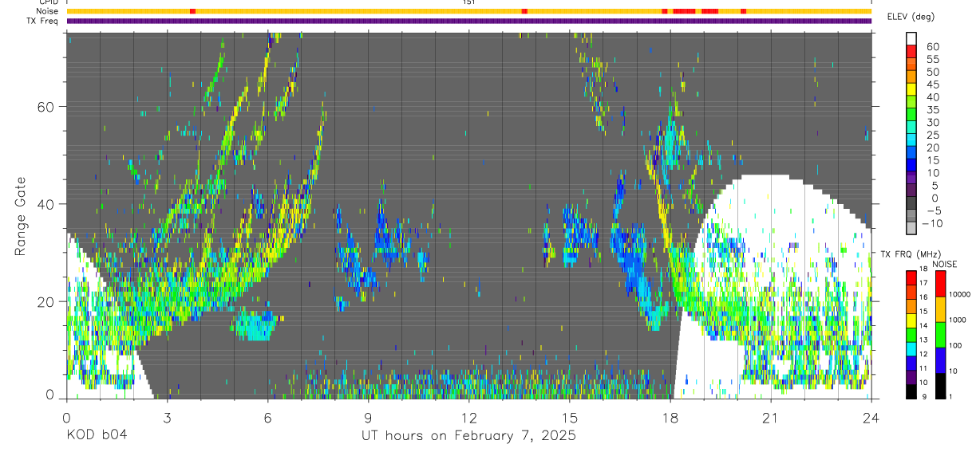This screenshot has width=980, height=452.
Task: Click the NOISE scale value '10000'
Action: coord(959,294)
